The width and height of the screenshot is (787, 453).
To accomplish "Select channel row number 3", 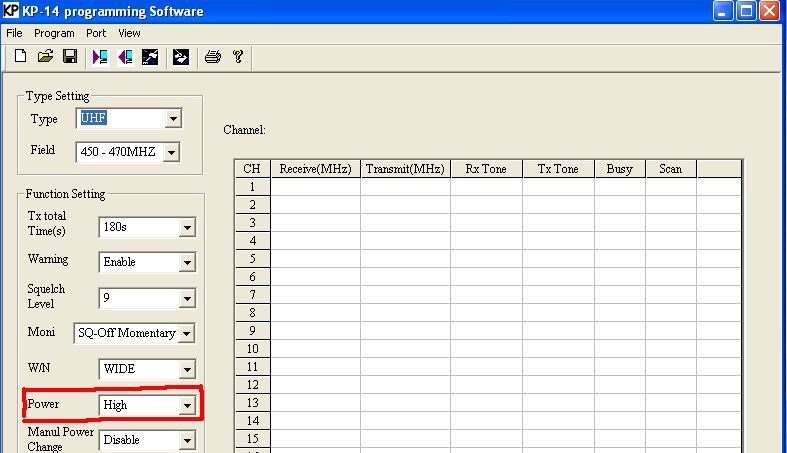I will pyautogui.click(x=252, y=223).
